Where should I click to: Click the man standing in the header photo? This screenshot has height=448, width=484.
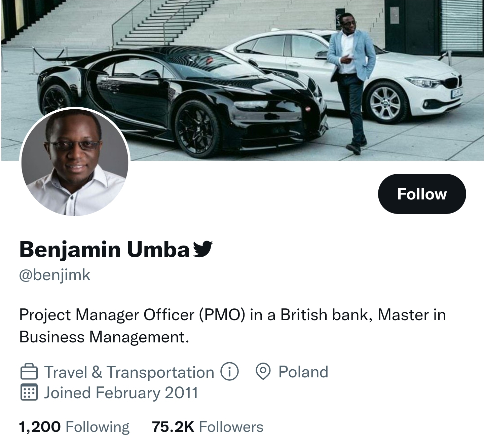click(x=351, y=77)
